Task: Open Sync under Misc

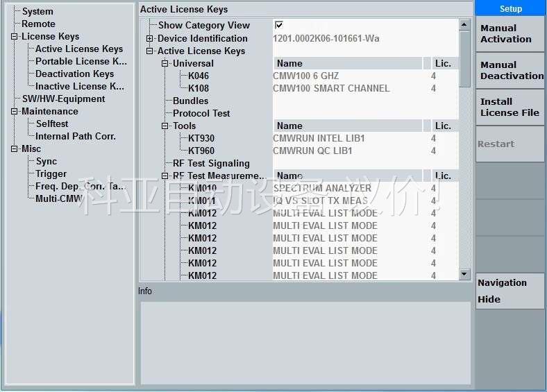Action: pos(47,162)
